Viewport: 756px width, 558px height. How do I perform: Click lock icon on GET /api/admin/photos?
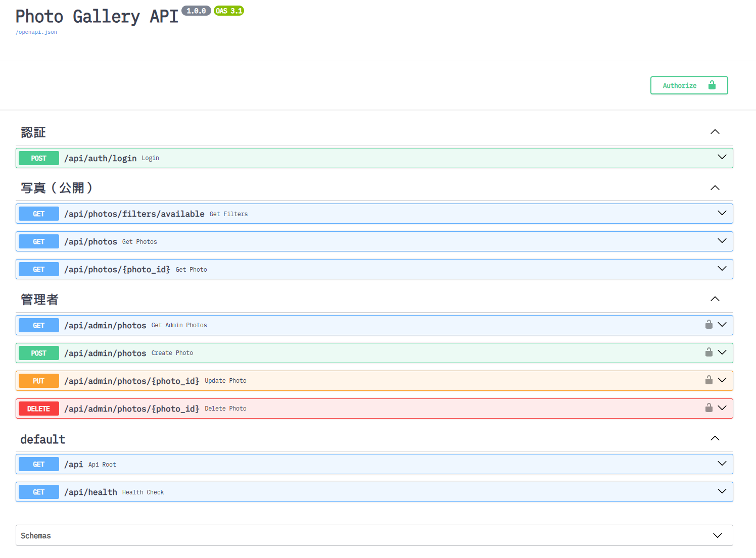point(708,325)
